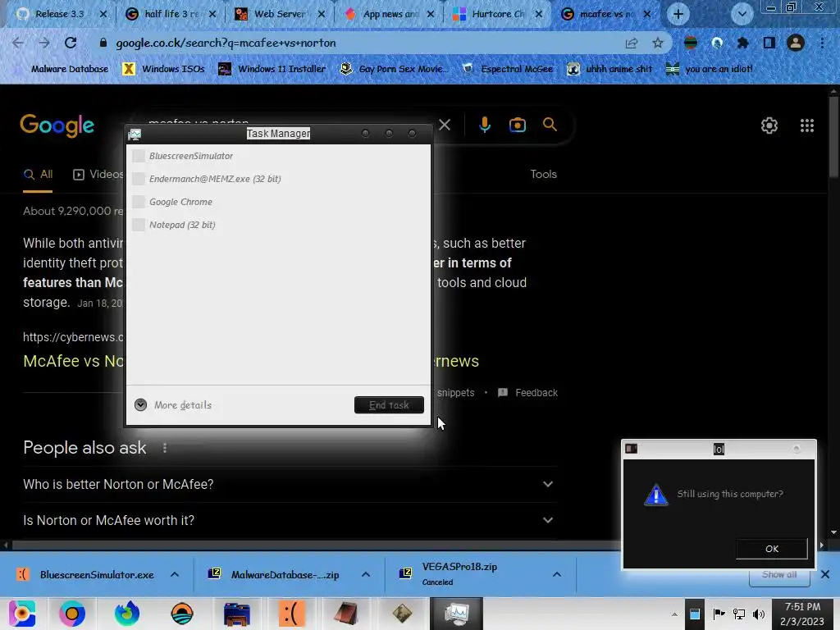This screenshot has width=840, height=630.
Task: Open Google settings gear
Action: pos(769,126)
